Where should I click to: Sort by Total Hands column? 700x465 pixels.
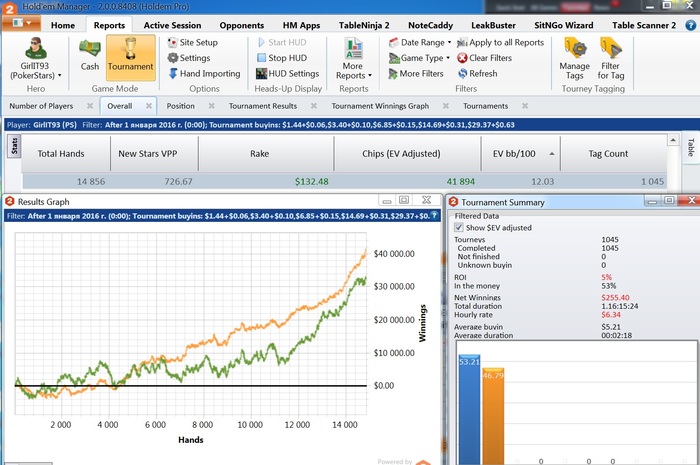coord(66,154)
